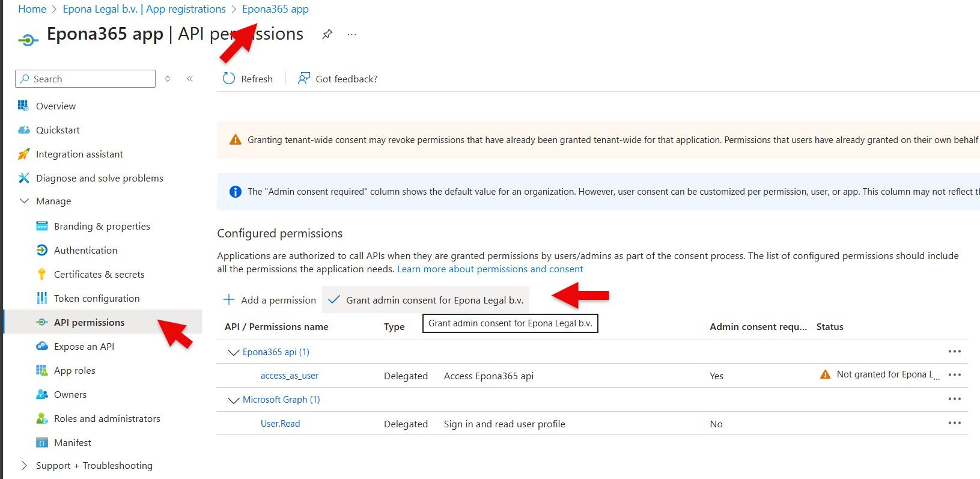Go to Expose an API page
The height and width of the screenshot is (479, 980).
click(x=84, y=346)
